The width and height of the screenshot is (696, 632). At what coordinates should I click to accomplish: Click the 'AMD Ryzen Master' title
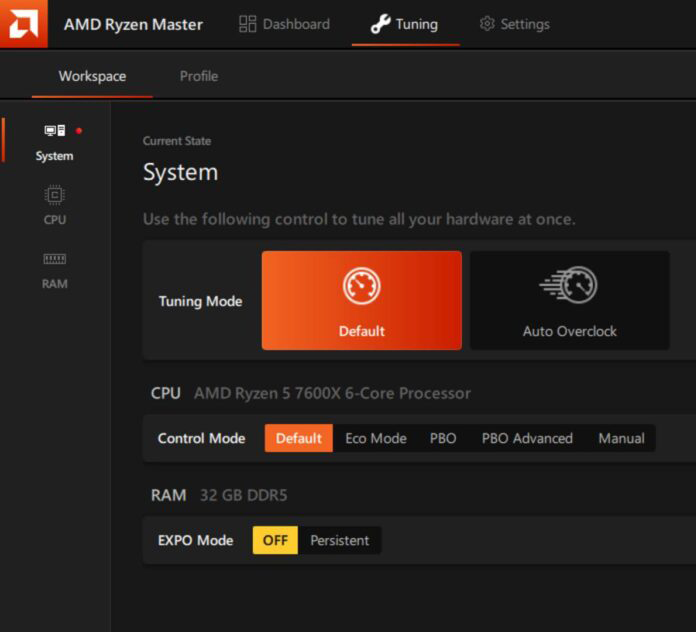tap(134, 24)
